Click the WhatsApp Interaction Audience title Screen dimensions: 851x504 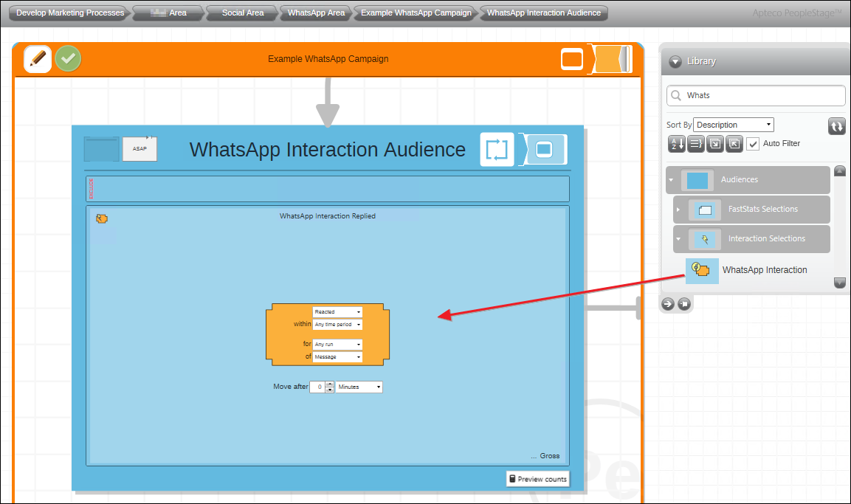tap(327, 150)
